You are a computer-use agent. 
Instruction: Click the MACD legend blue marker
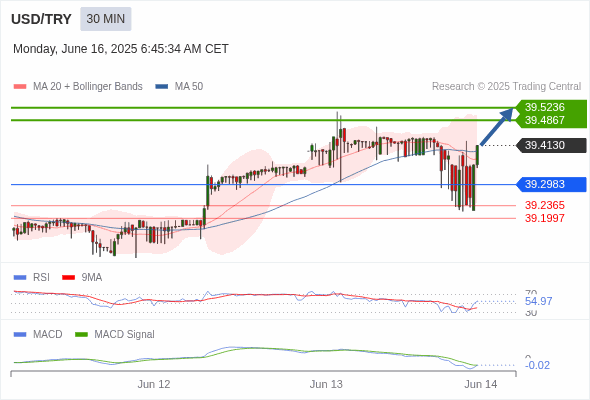pos(20,335)
